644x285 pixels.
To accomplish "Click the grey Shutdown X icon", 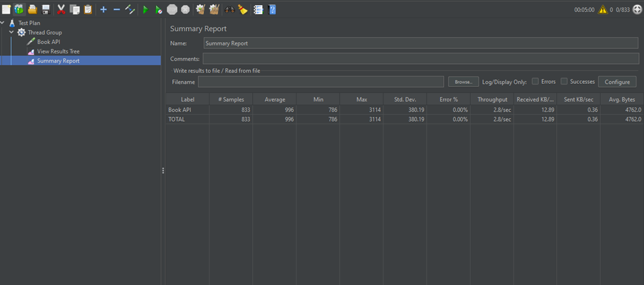I will (x=185, y=9).
